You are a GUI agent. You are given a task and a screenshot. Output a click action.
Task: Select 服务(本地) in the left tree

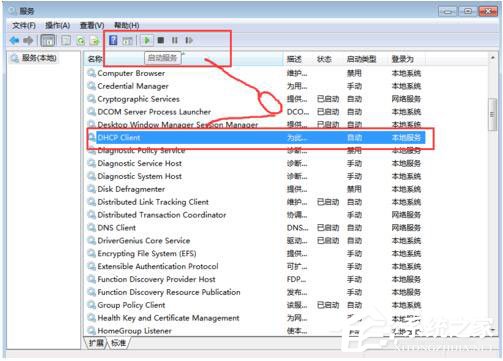pyautogui.click(x=39, y=58)
